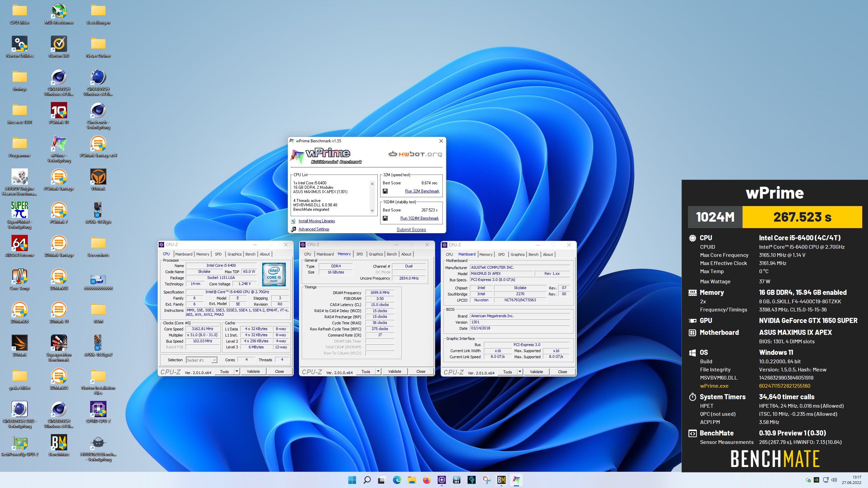Click the DRAM Frequency value 1699.6 MHz
Screen dimensions: 868x488
[380, 292]
